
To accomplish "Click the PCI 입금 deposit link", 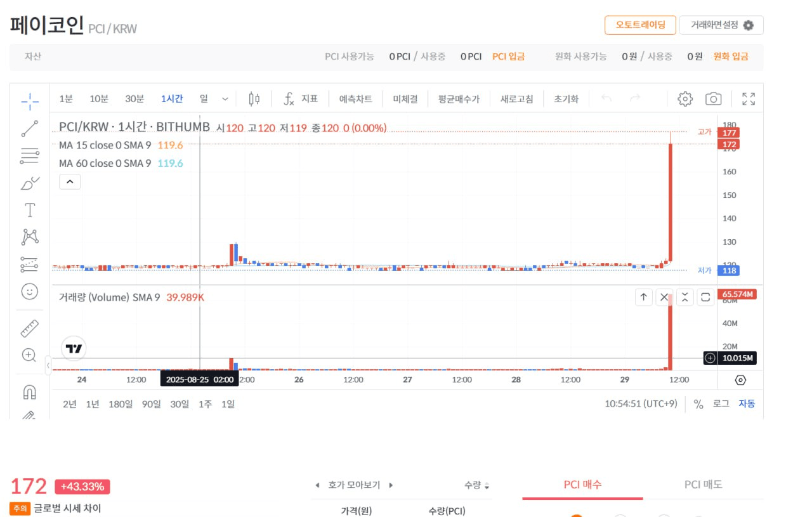I will pyautogui.click(x=509, y=56).
